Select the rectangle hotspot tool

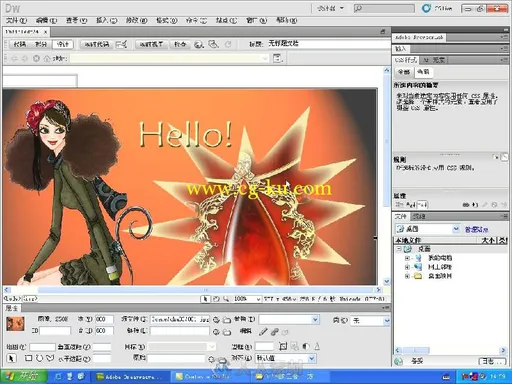point(29,358)
